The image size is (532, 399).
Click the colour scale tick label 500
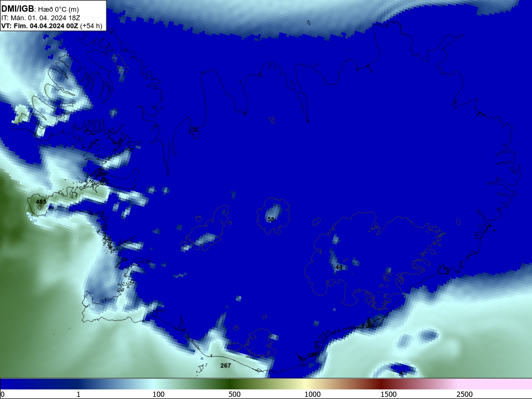235,394
